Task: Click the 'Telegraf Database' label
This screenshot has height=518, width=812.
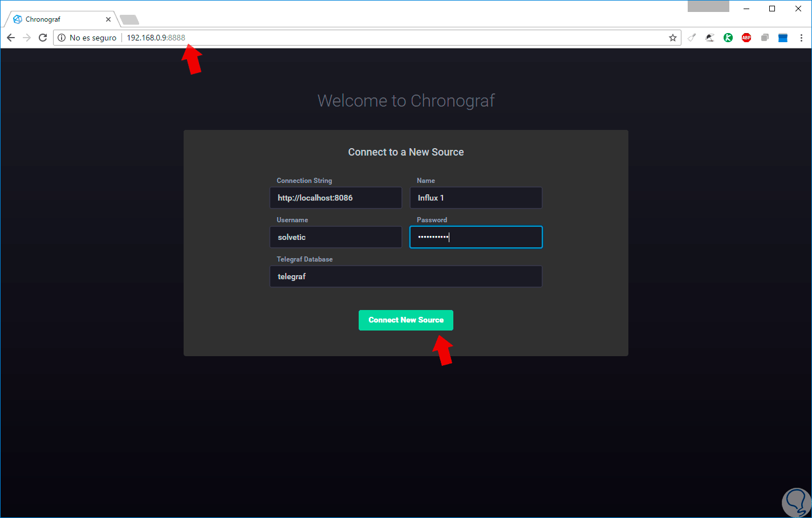Action: 304,259
